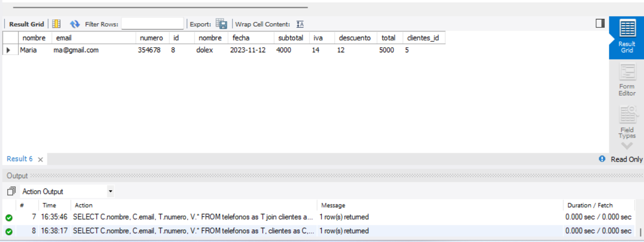The image size is (644, 242).
Task: Select the ma@gmail.com cell
Action: click(93, 50)
